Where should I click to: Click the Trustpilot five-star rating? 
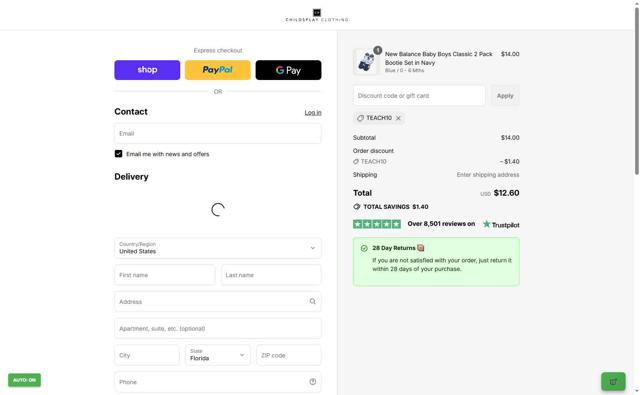tap(377, 224)
